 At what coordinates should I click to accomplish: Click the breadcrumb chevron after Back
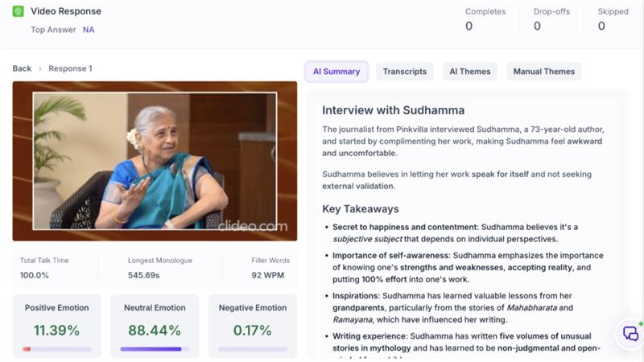coord(39,69)
